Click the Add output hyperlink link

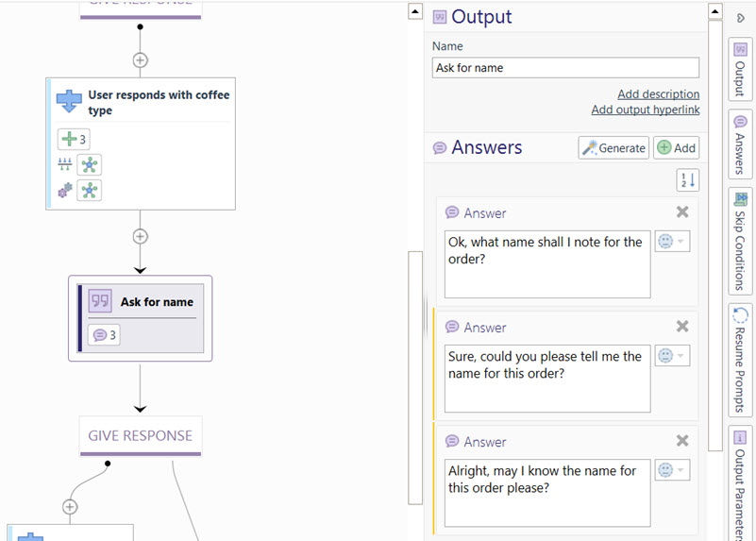coord(645,110)
